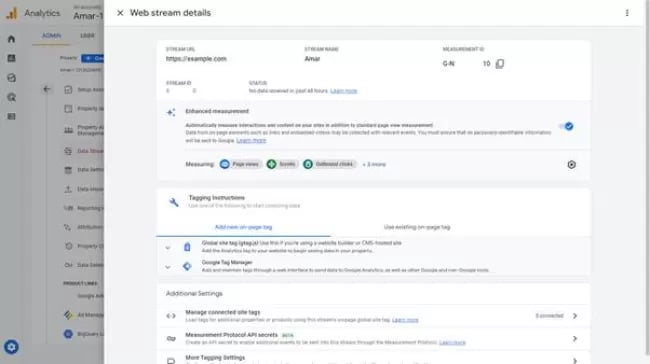Expand the Global site tag (gtag.js) row
650x364 pixels.
167,248
